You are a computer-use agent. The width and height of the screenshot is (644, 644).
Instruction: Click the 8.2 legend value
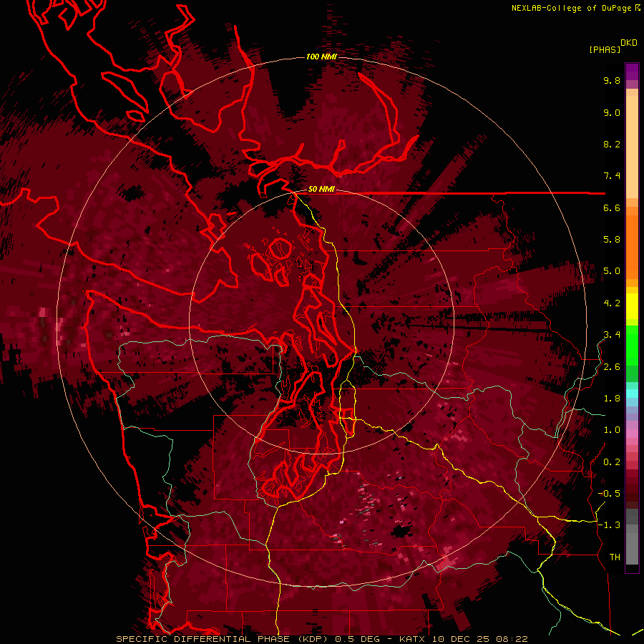point(612,144)
